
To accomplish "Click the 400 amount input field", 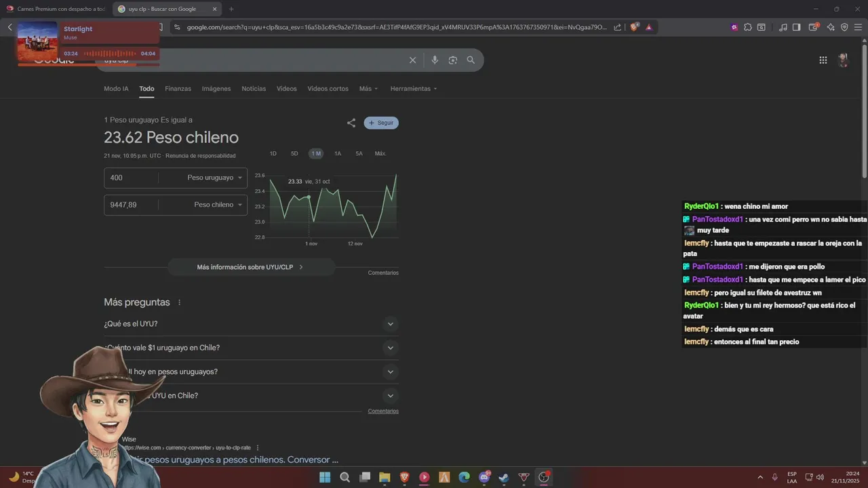I will pyautogui.click(x=132, y=178).
